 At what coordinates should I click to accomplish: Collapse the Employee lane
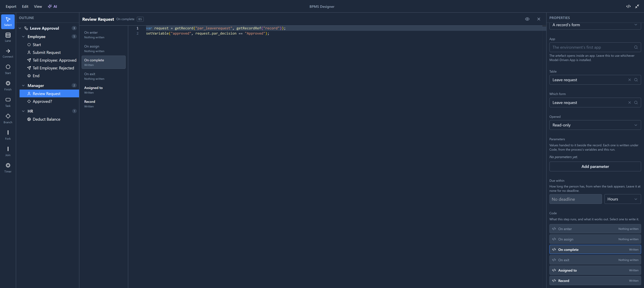23,37
